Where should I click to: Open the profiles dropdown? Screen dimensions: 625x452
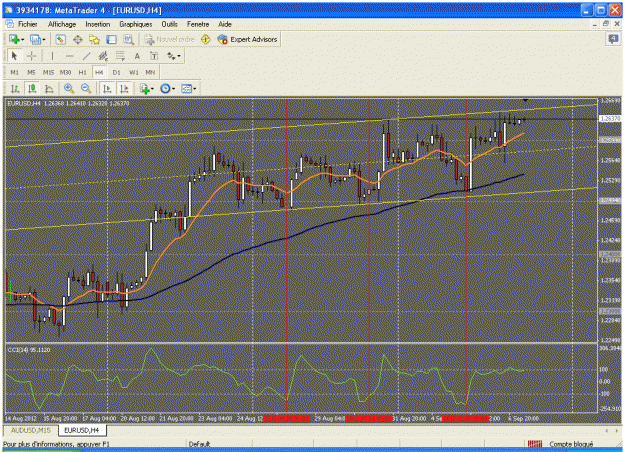38,39
